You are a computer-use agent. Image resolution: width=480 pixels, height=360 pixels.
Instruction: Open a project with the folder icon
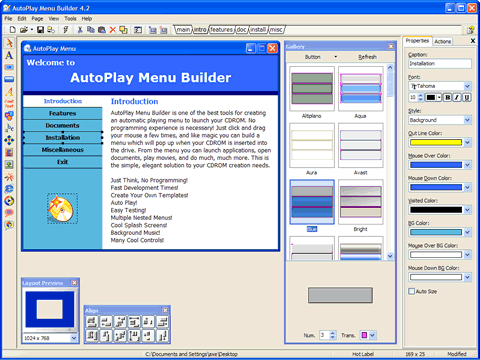coord(23,30)
